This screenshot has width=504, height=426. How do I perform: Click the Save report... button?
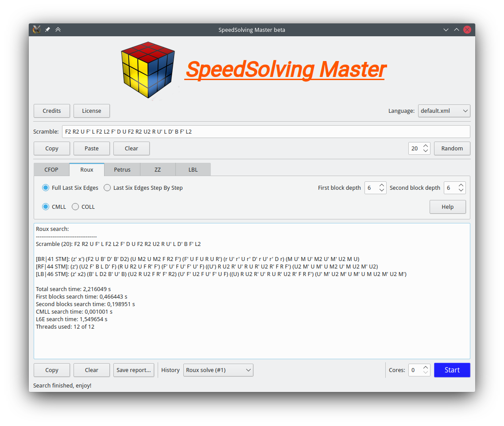click(x=134, y=370)
